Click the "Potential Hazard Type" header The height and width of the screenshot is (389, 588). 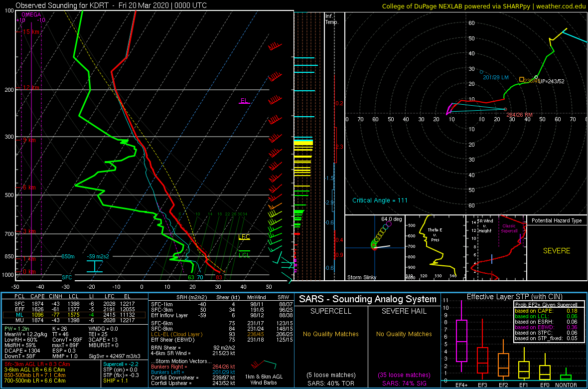pyautogui.click(x=557, y=220)
